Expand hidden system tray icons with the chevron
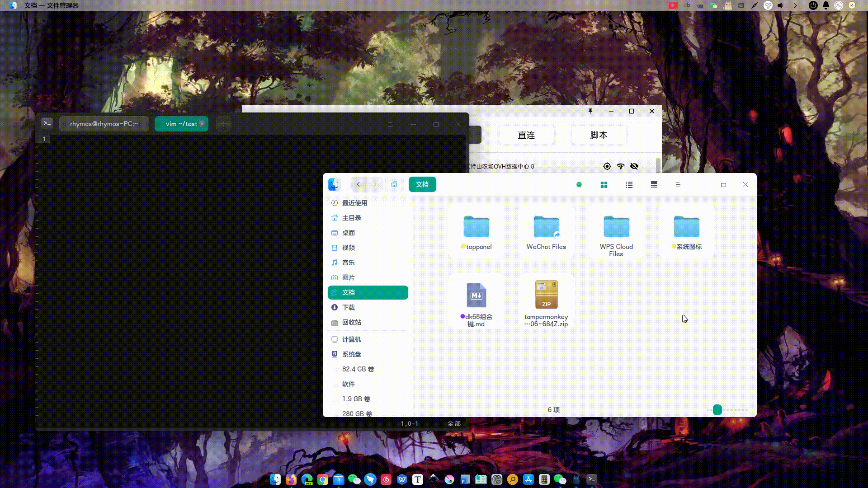Screen dimensions: 868x488 pyautogui.click(x=794, y=6)
